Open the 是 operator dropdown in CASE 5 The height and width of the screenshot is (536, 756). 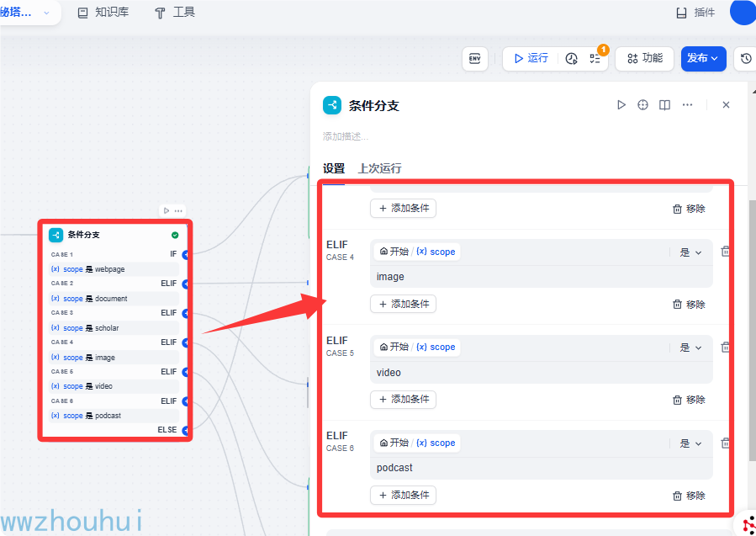(690, 348)
